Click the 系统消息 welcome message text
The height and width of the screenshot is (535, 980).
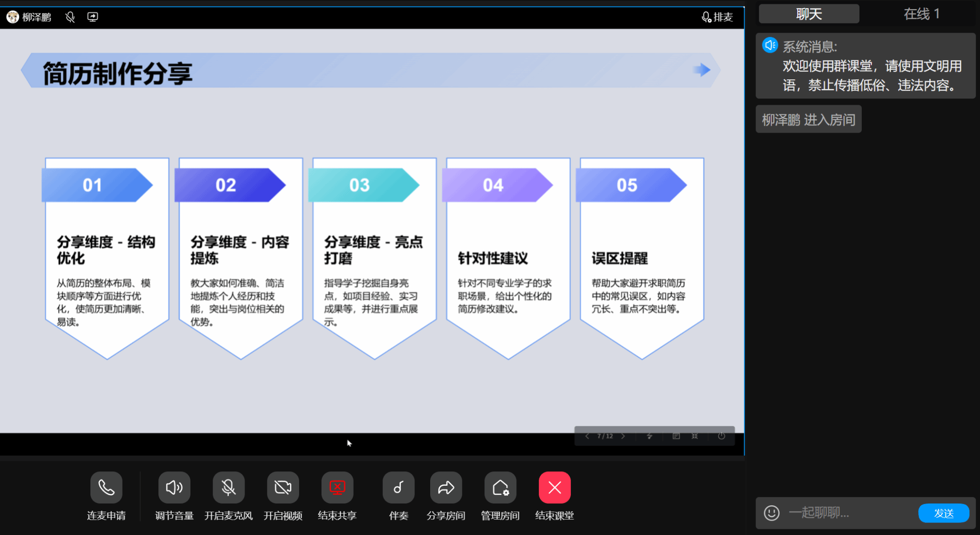pyautogui.click(x=872, y=76)
